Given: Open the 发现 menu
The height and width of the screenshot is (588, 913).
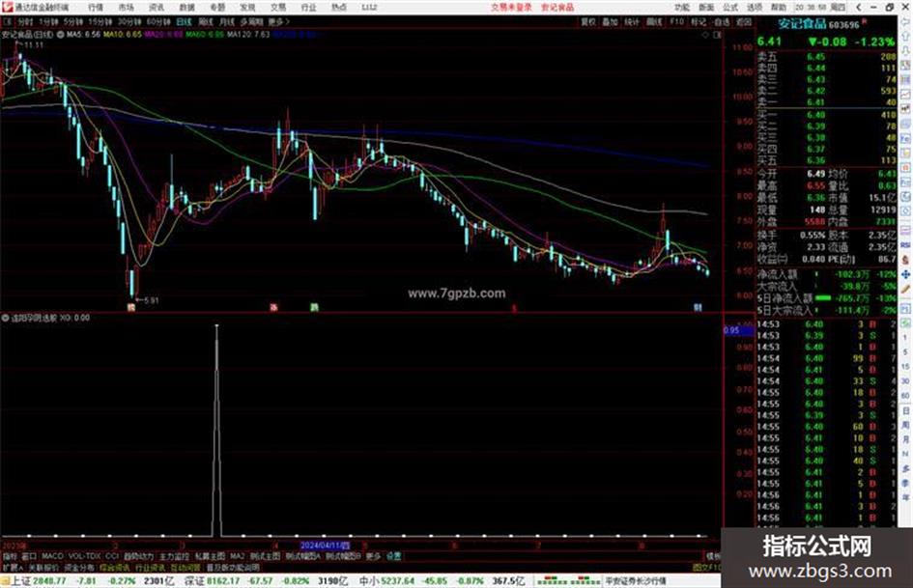Looking at the screenshot, I should [247, 8].
